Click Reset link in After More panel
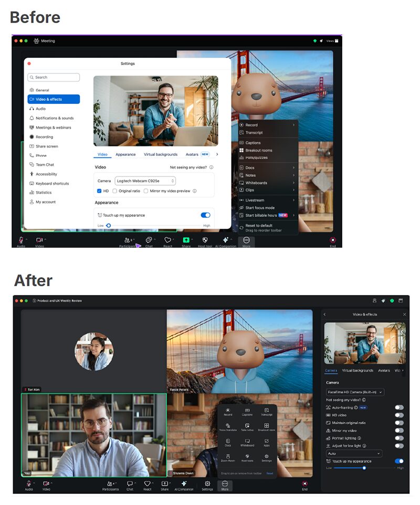Viewport: 420px width, 505px height. (269, 474)
